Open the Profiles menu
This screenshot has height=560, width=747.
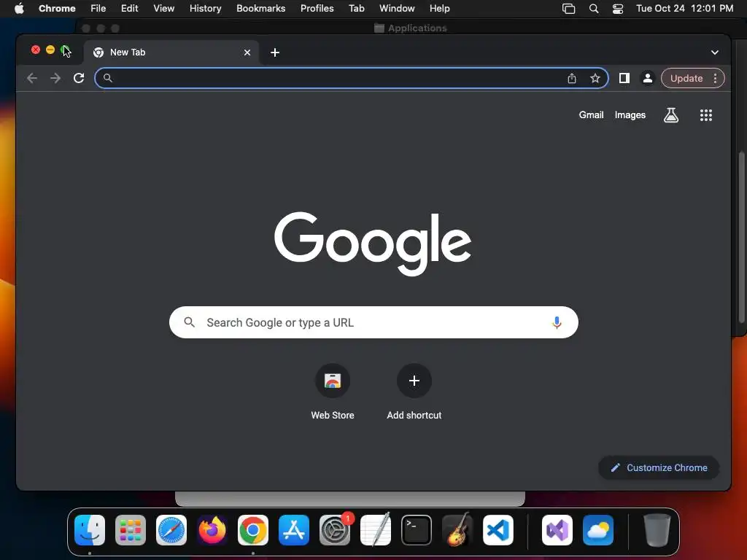pyautogui.click(x=317, y=9)
